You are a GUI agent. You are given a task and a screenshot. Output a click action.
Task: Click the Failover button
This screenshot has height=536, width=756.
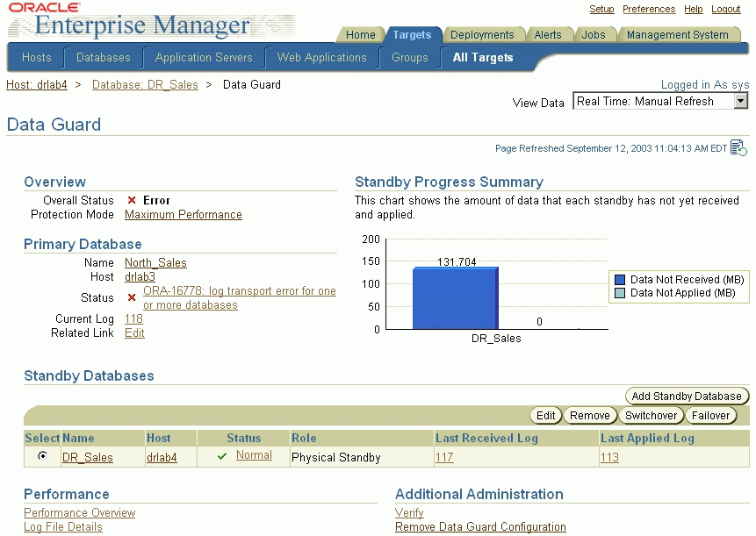click(x=710, y=415)
